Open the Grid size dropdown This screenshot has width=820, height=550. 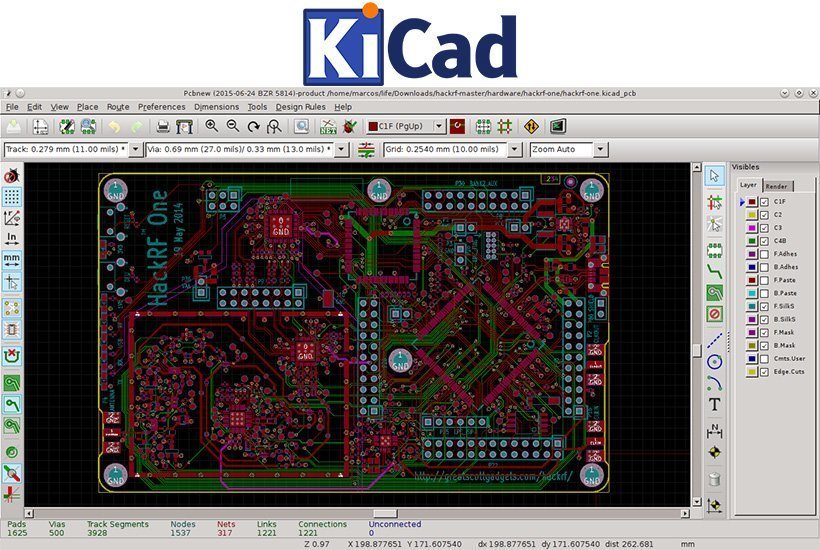[x=515, y=150]
